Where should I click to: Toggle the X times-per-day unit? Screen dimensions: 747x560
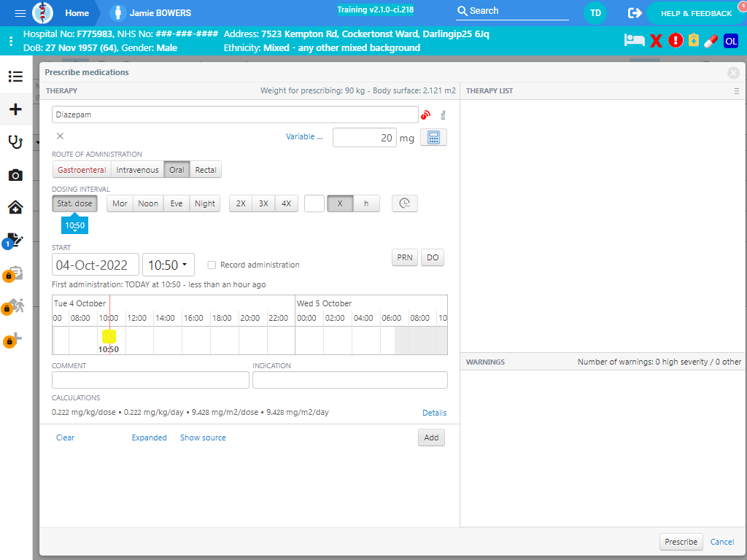340,203
